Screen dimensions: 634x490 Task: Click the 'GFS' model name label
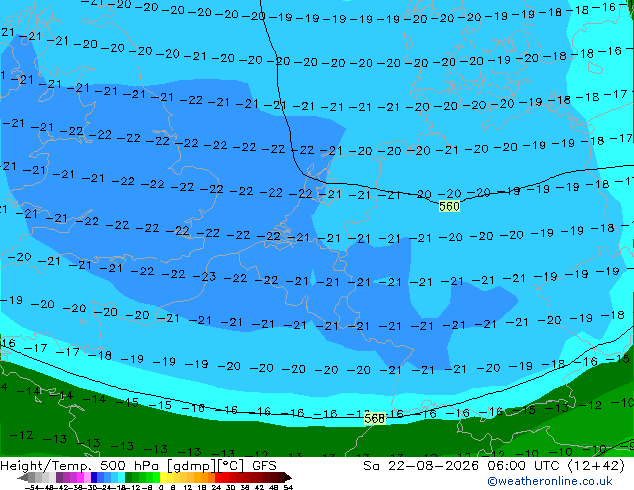[264, 466]
